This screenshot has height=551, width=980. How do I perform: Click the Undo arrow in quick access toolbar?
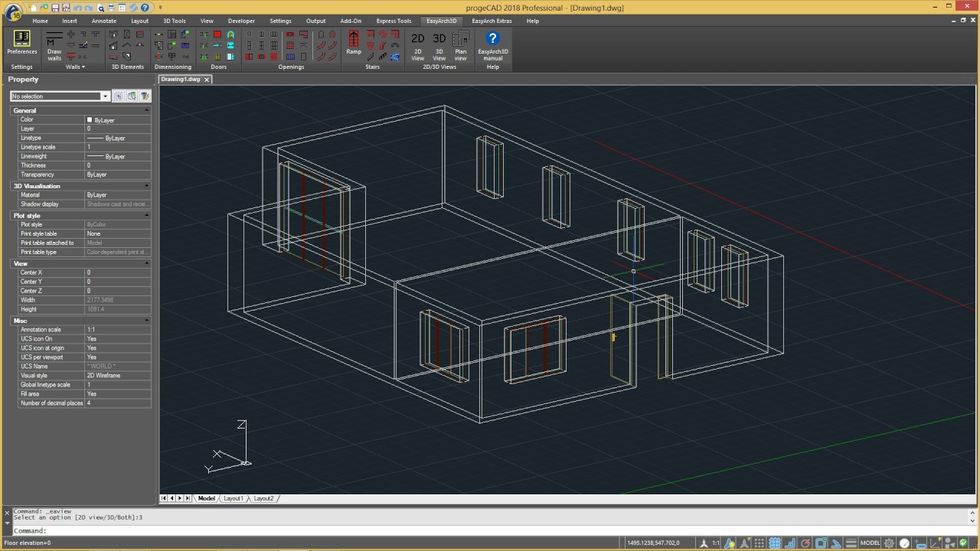(77, 8)
